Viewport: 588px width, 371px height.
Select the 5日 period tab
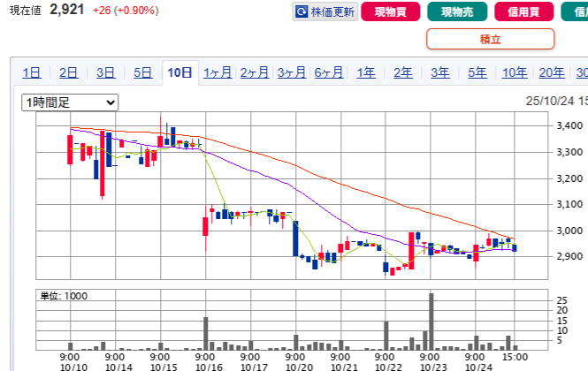tap(142, 73)
